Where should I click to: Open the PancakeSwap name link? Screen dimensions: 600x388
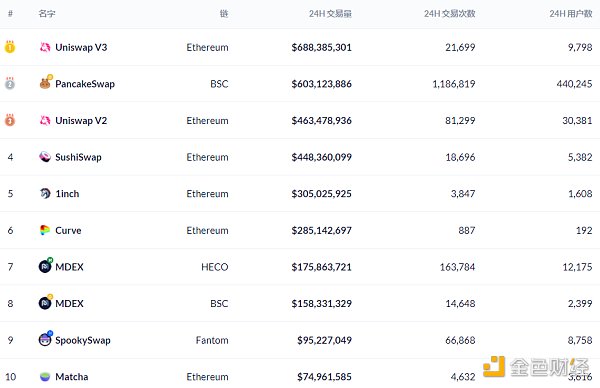pyautogui.click(x=85, y=84)
